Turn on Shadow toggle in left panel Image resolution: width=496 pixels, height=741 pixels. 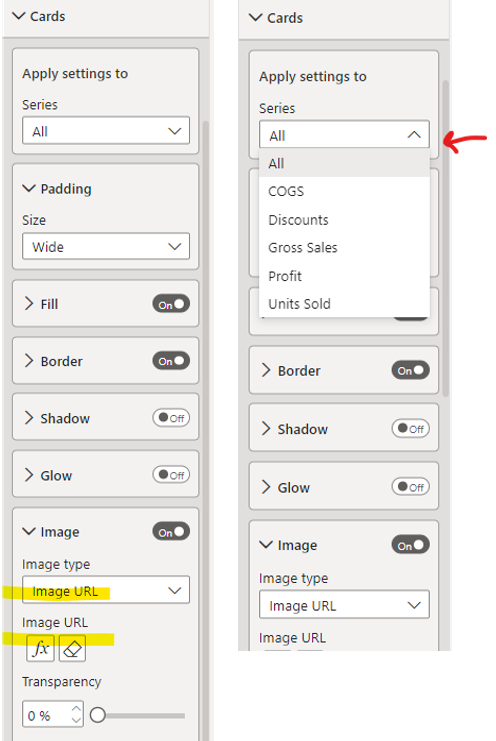(x=171, y=418)
